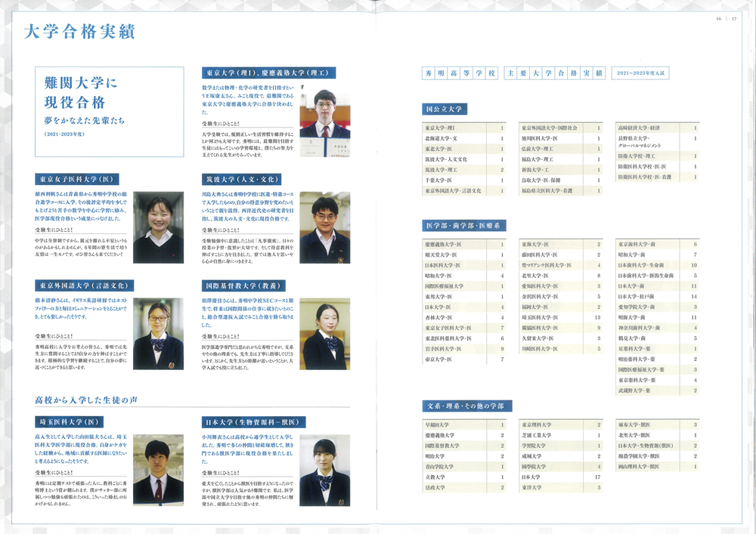
Task: Click the 日本大学（生物資源科－獣医） profile heading
Action: 253,421
